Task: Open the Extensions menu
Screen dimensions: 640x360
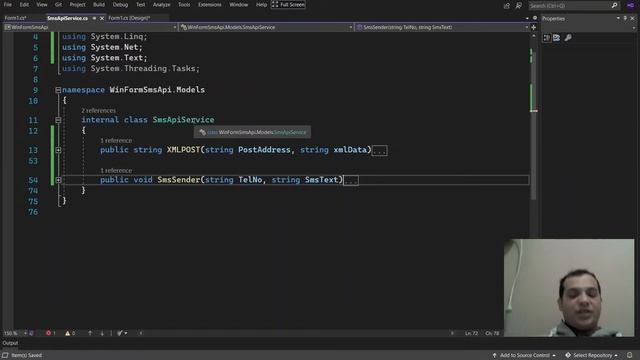Action: (x=210, y=4)
